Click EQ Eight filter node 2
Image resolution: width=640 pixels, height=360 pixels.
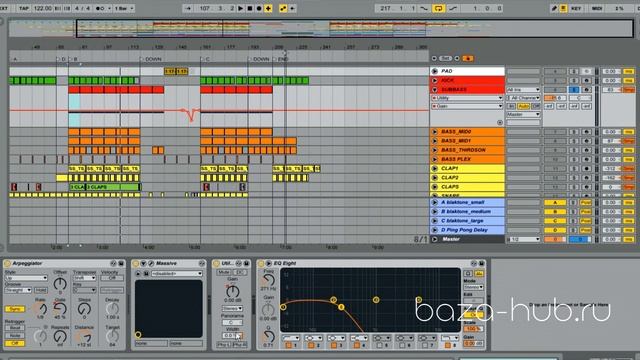coord(333,300)
